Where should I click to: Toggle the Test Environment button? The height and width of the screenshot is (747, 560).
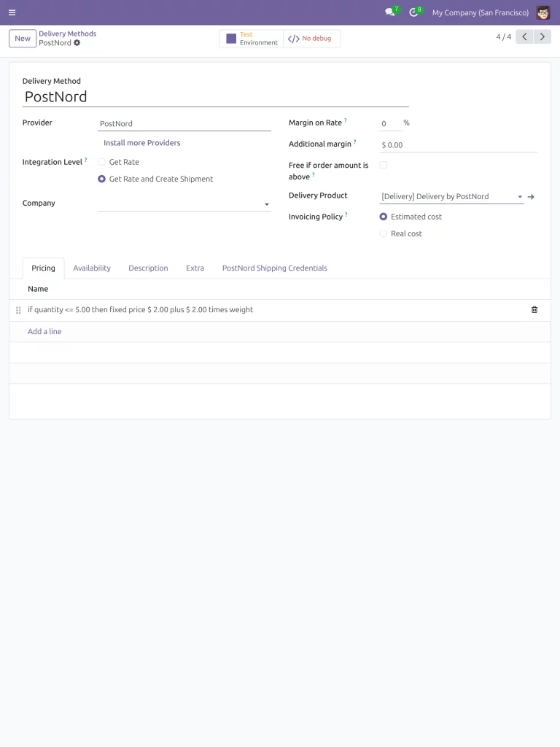252,39
